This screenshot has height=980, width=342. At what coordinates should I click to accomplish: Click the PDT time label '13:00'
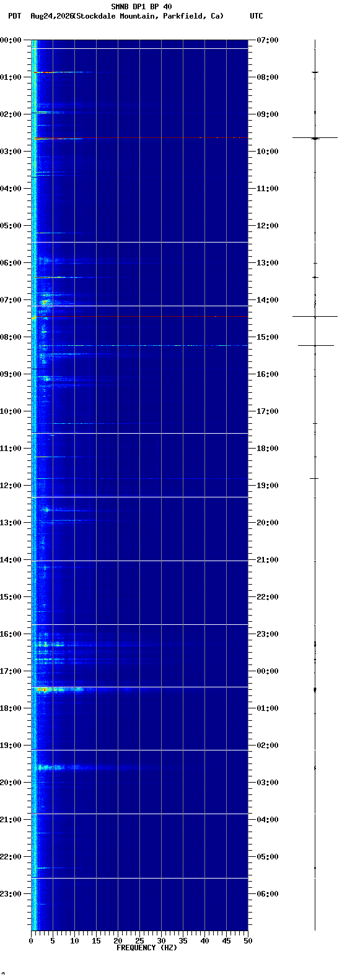pos(11,523)
